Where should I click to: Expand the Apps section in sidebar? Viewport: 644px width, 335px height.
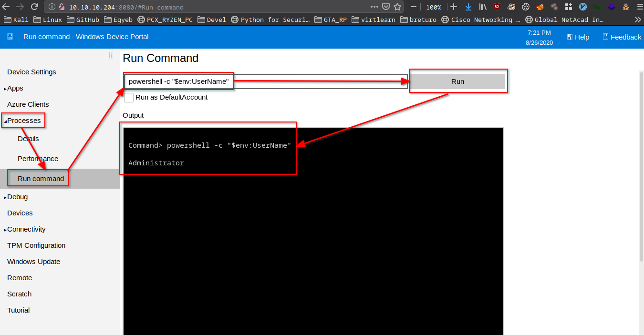tap(5, 89)
